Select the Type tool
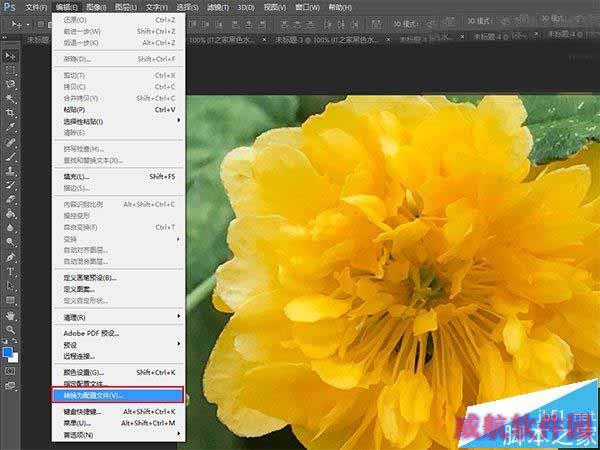Viewport: 600px width, 450px height. [10, 272]
